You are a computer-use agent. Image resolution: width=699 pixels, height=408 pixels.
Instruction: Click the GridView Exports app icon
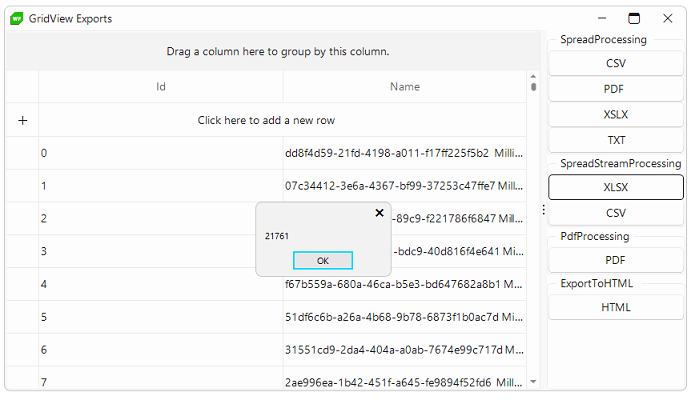point(16,19)
